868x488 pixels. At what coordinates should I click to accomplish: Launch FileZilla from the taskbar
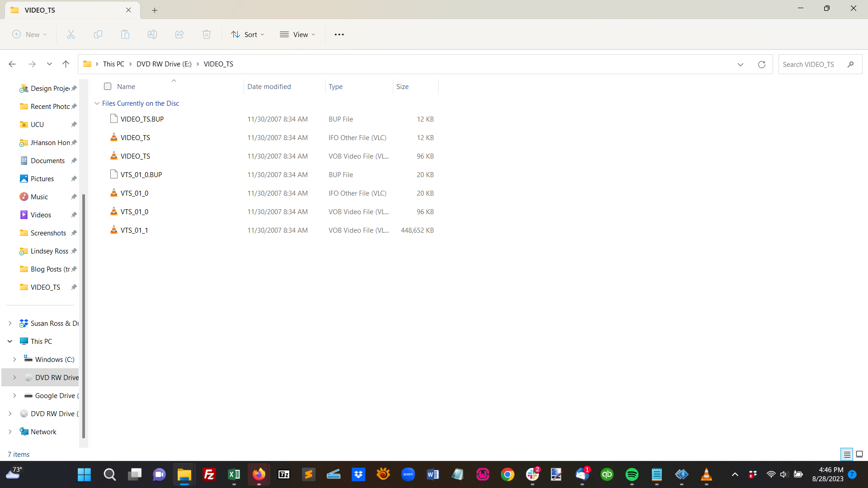click(x=209, y=474)
